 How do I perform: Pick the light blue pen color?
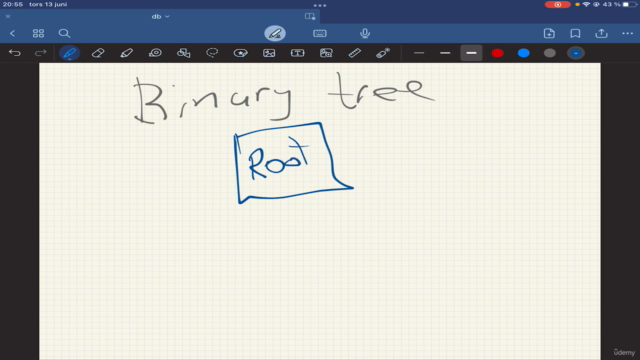pos(524,53)
